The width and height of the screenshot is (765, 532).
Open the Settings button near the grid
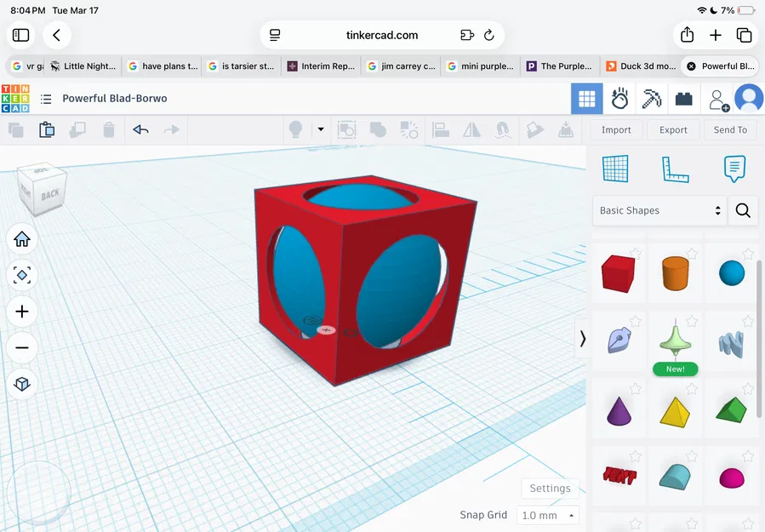(x=550, y=488)
